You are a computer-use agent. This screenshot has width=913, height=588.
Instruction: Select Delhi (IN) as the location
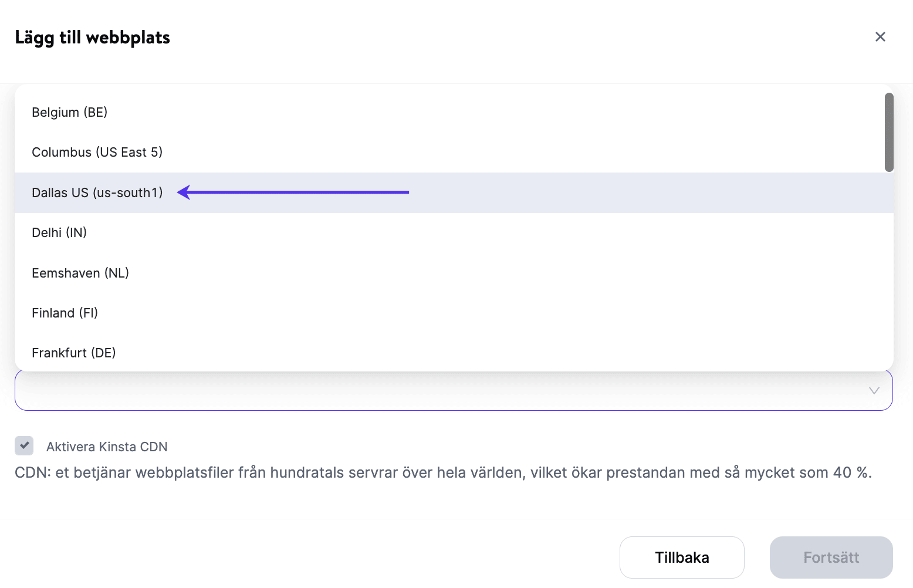[x=59, y=233]
